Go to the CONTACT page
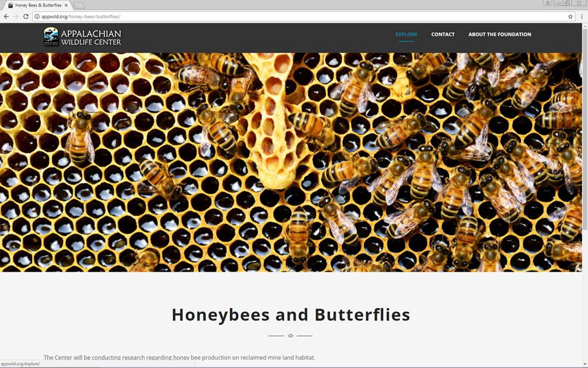Image resolution: width=588 pixels, height=368 pixels. coord(442,34)
